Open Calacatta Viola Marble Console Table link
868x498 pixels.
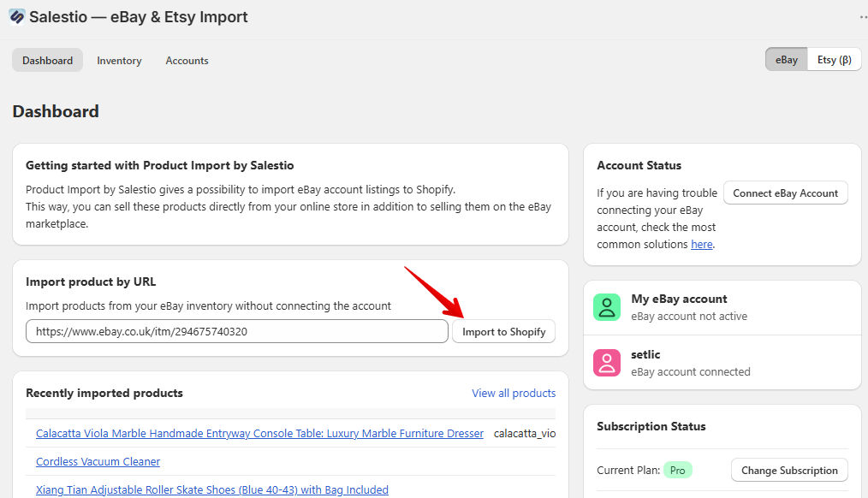pos(259,433)
